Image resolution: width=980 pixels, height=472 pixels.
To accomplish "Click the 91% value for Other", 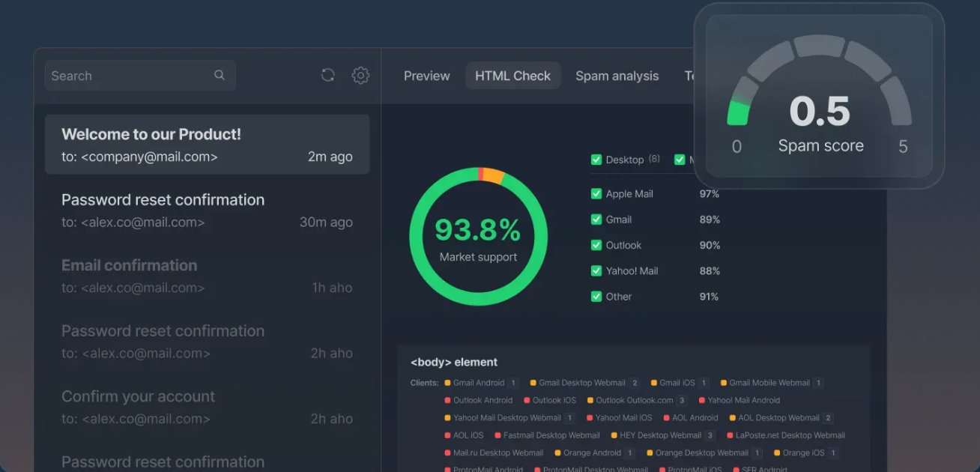I will tap(709, 297).
